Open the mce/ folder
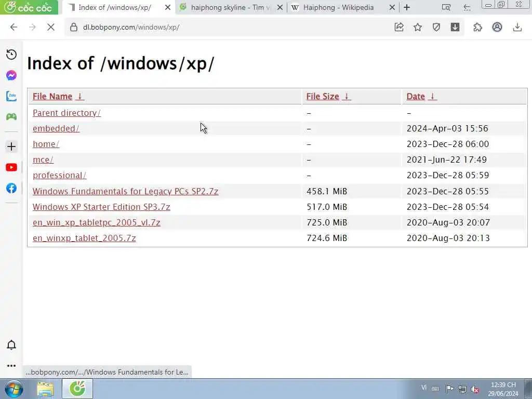 43,159
